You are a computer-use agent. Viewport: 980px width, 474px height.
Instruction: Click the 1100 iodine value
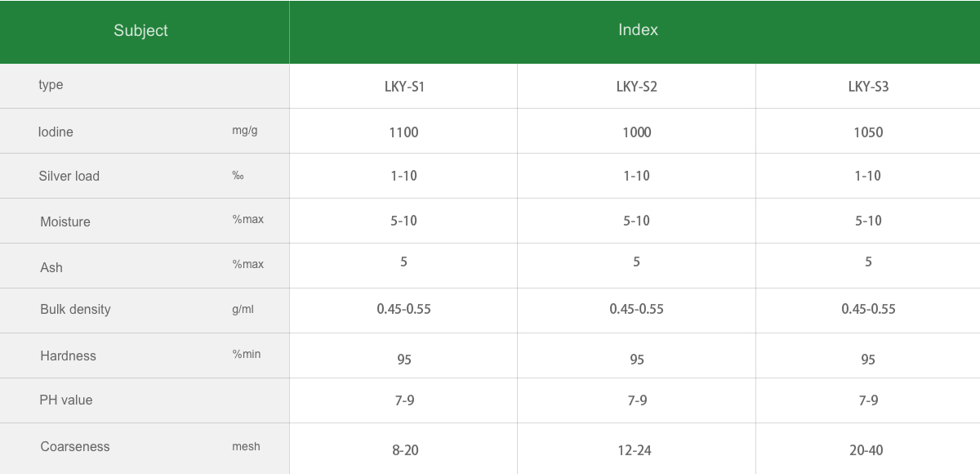[x=403, y=132]
